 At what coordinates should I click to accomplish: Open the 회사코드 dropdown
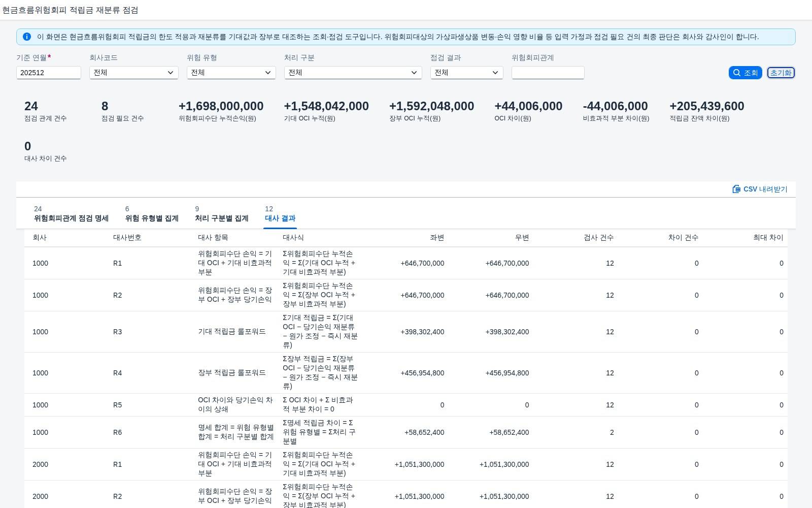(x=134, y=73)
